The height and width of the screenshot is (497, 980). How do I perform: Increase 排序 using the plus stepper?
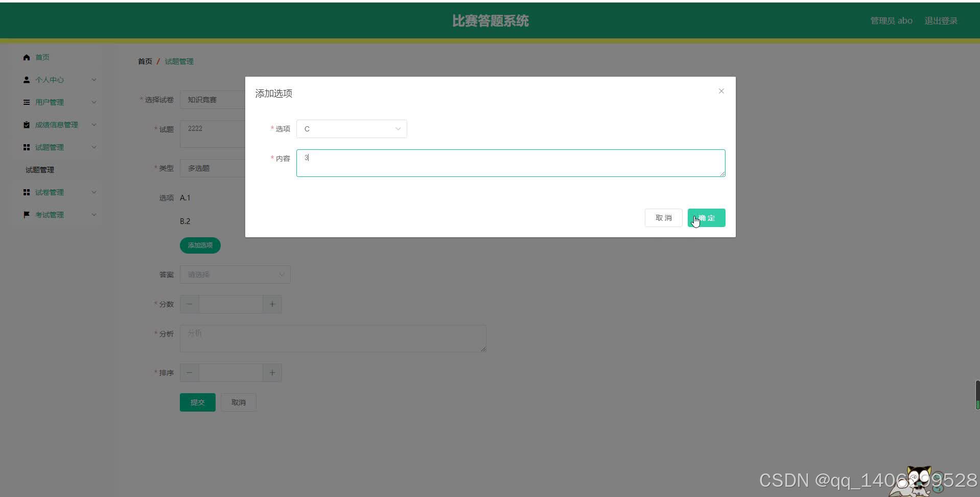click(x=272, y=372)
